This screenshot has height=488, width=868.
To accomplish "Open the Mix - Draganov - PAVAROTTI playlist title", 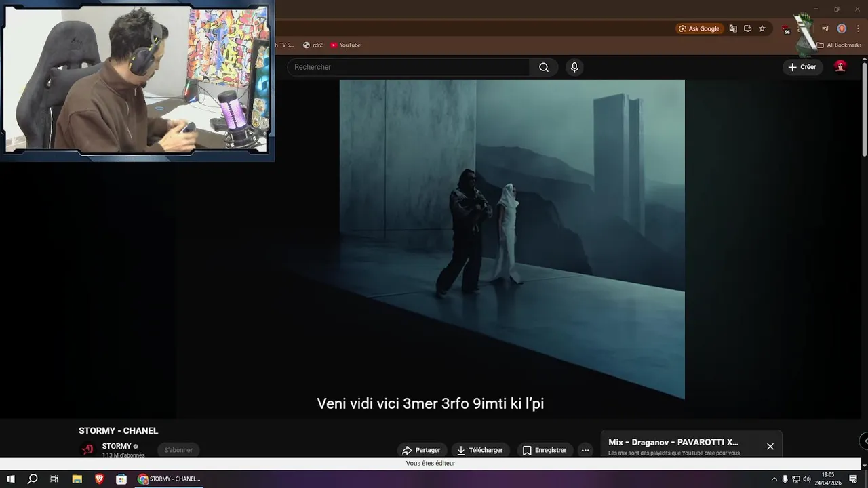I will click(x=673, y=442).
